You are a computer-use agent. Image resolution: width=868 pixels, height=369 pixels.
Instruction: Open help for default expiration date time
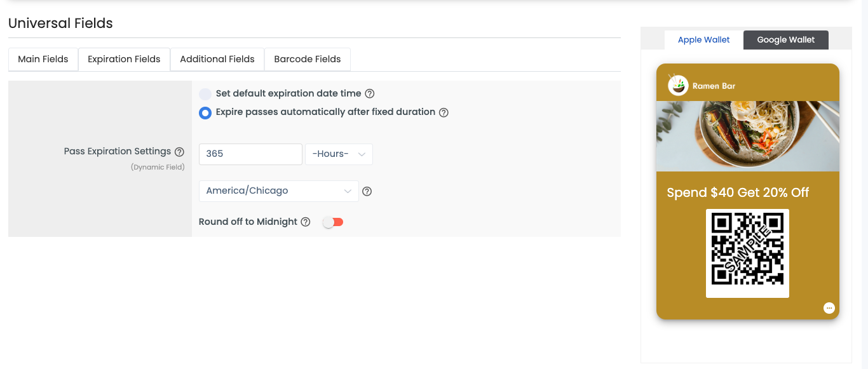coord(369,94)
